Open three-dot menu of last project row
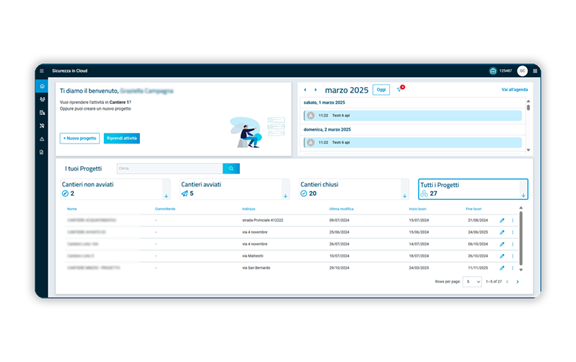Image resolution: width=576 pixels, height=362 pixels. point(512,268)
